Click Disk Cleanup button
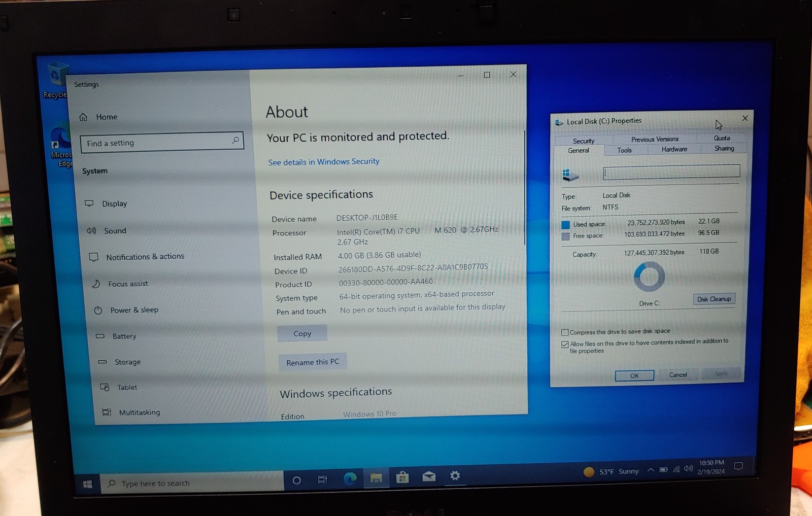The image size is (812, 516). [714, 299]
